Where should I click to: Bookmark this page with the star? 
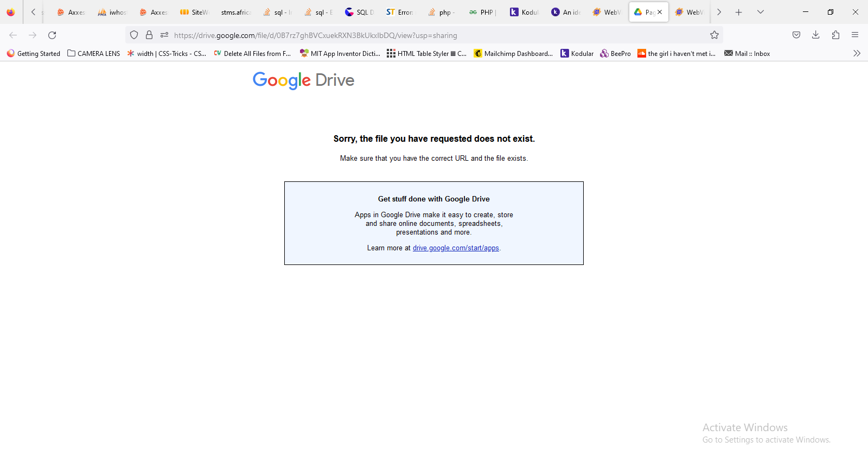pyautogui.click(x=714, y=35)
